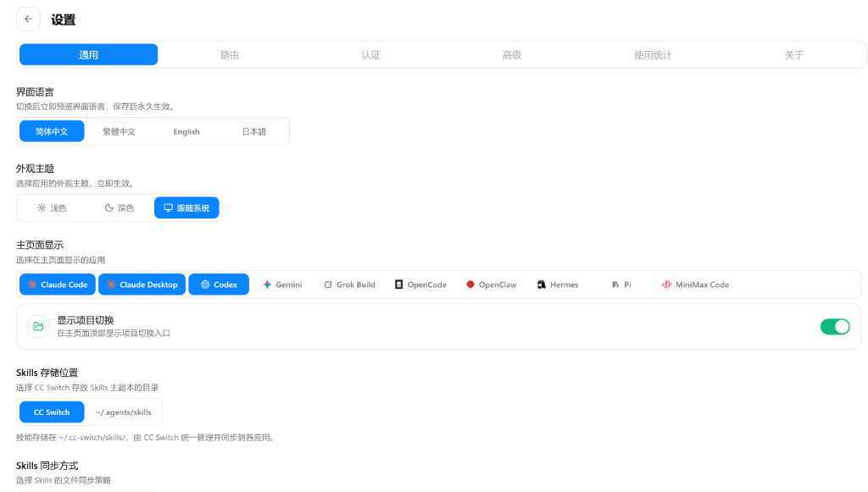Turn off the 显示项目切换 switch
868x492 pixels.
coord(835,327)
